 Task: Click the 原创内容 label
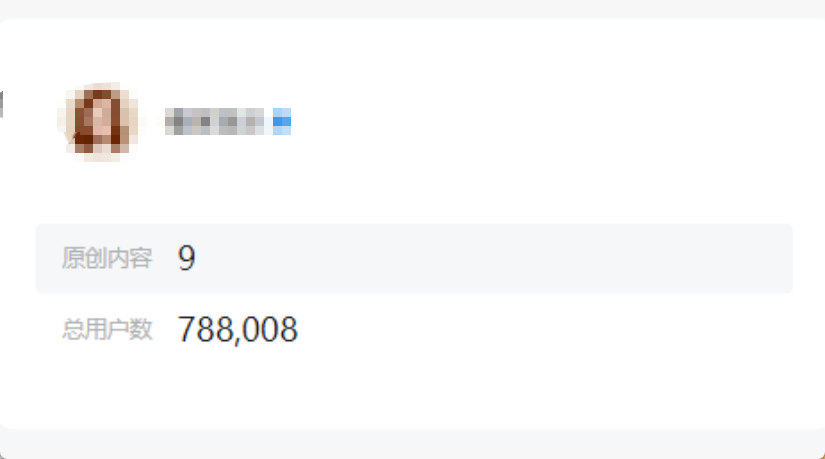click(106, 259)
